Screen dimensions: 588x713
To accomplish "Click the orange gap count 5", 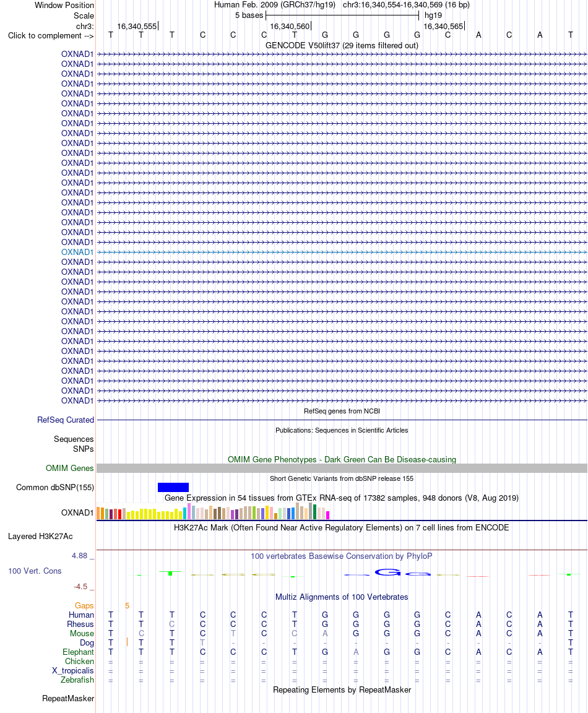I will [128, 605].
